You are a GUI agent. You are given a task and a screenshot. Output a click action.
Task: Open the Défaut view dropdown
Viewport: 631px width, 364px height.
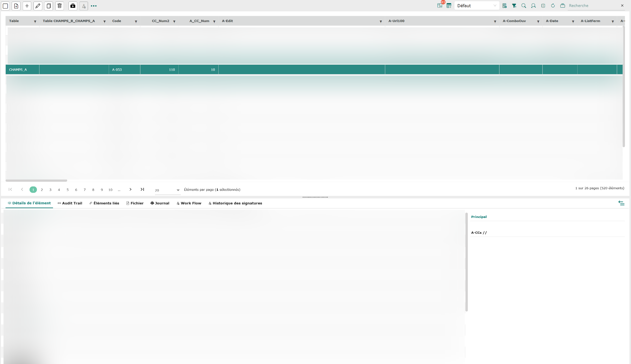point(476,6)
